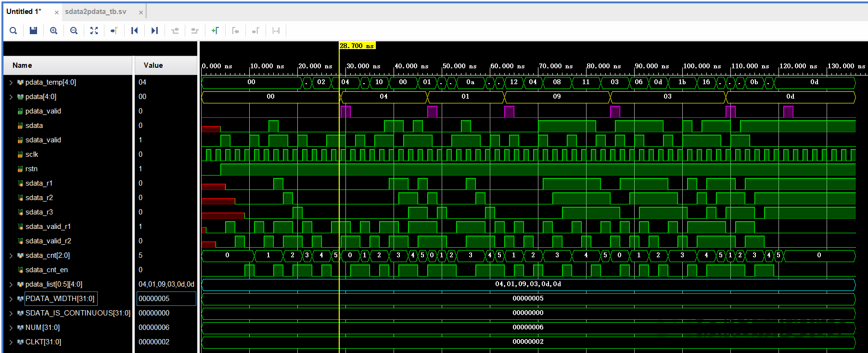Toggle the swap cursors icon
Viewport: 868px width, 353px height.
pos(276,31)
